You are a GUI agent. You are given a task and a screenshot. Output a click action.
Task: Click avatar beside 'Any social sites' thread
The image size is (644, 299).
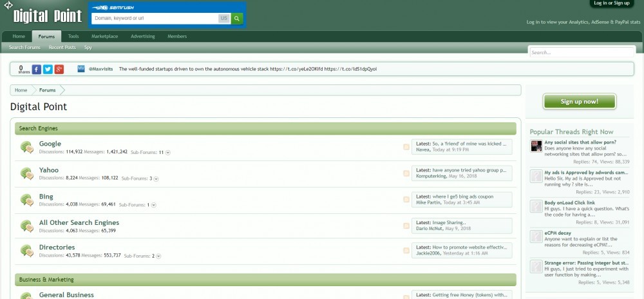(536, 146)
